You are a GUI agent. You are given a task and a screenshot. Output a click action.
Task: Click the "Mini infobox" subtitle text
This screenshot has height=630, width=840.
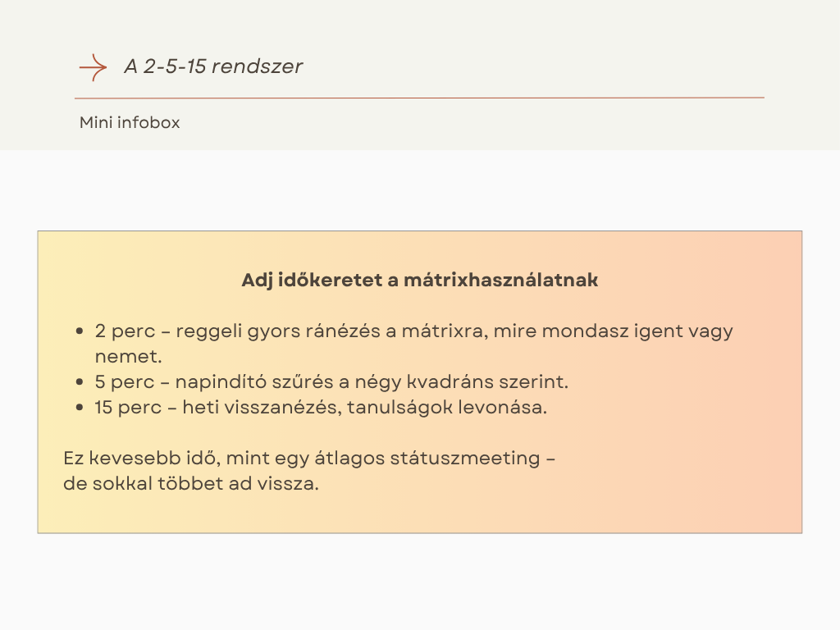[x=130, y=123]
